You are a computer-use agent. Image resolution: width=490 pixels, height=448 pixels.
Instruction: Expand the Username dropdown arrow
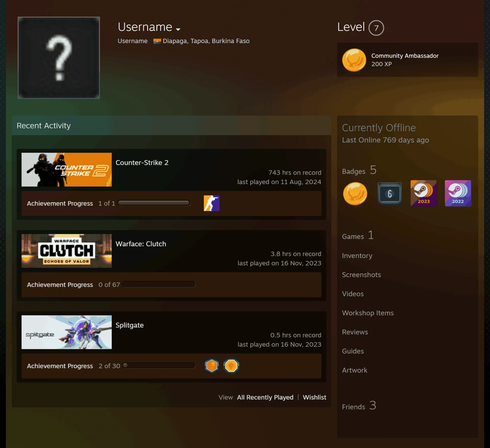click(178, 29)
